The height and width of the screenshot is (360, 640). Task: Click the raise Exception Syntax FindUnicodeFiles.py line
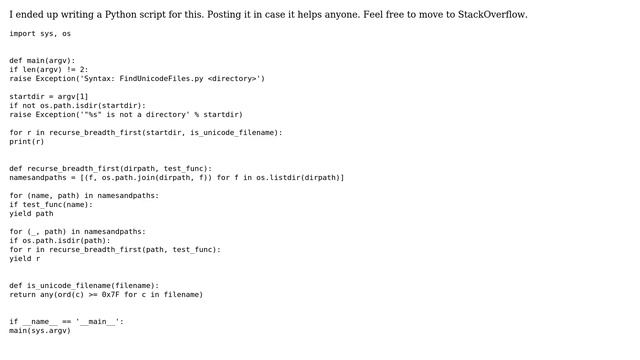click(137, 79)
